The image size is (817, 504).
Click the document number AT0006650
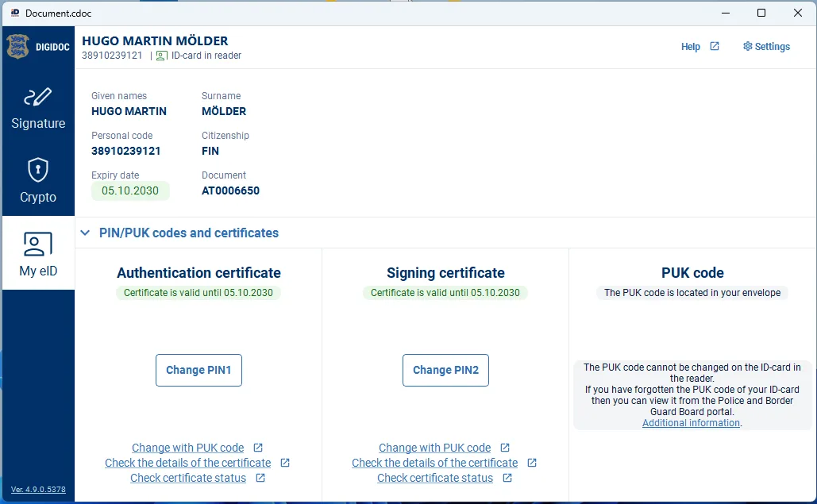click(230, 190)
